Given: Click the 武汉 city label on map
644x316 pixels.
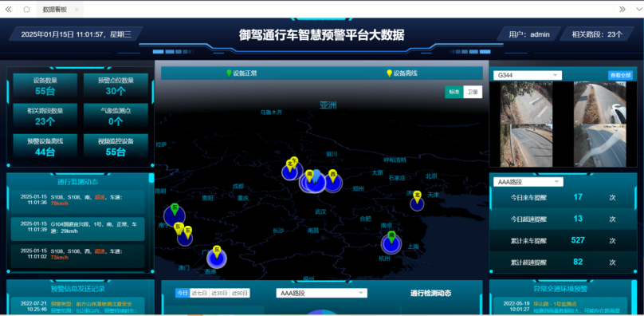Looking at the screenshot, I should [x=320, y=211].
